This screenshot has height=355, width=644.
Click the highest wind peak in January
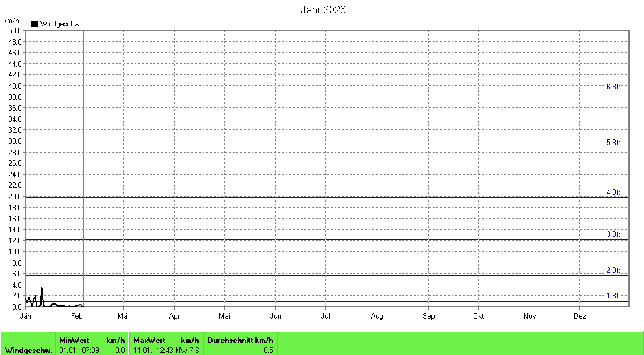[42, 288]
